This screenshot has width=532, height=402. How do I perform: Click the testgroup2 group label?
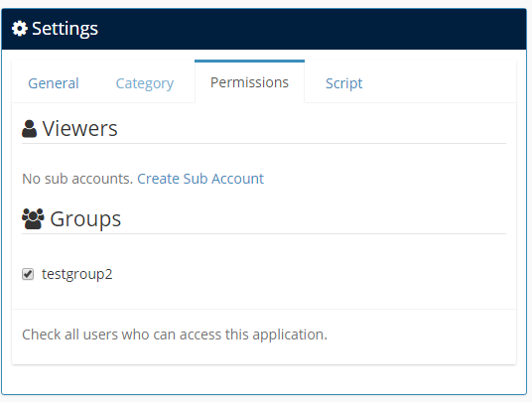[x=77, y=274]
